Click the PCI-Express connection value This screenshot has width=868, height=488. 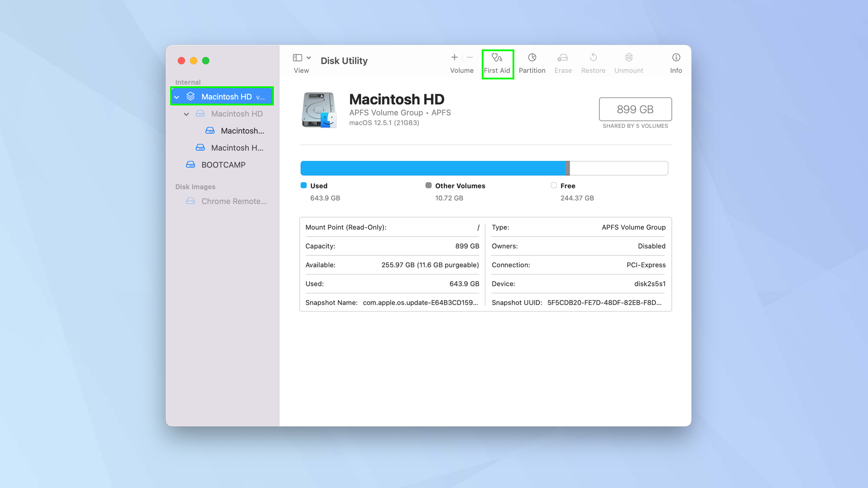tap(646, 265)
